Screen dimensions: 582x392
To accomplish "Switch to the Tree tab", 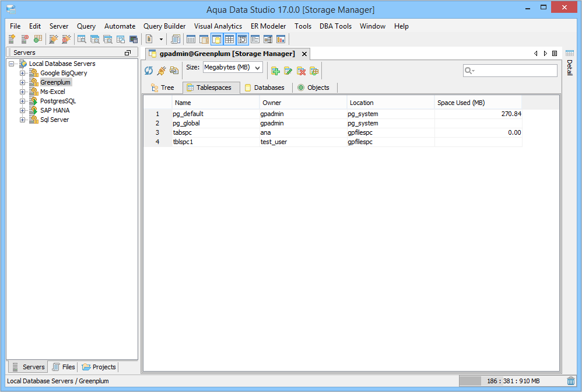I will tap(163, 87).
